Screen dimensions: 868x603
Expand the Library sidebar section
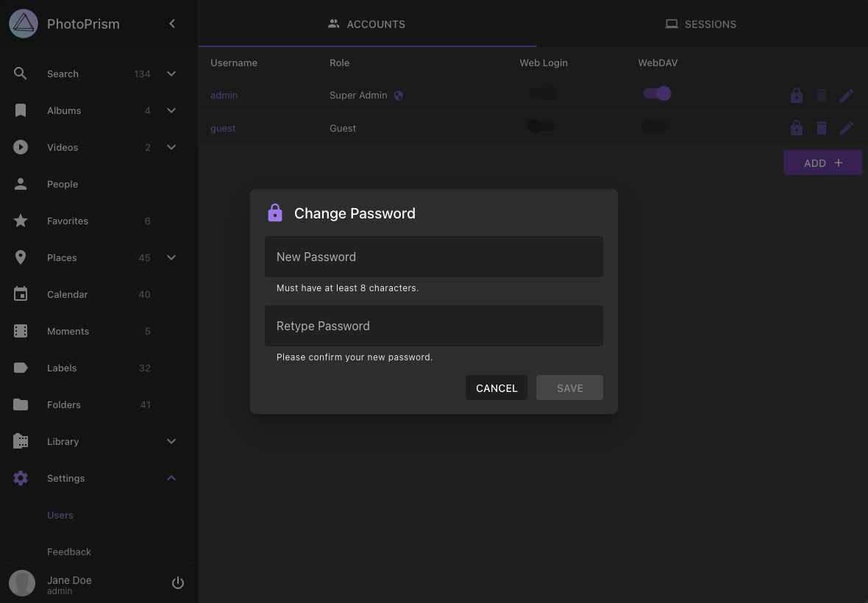click(171, 441)
